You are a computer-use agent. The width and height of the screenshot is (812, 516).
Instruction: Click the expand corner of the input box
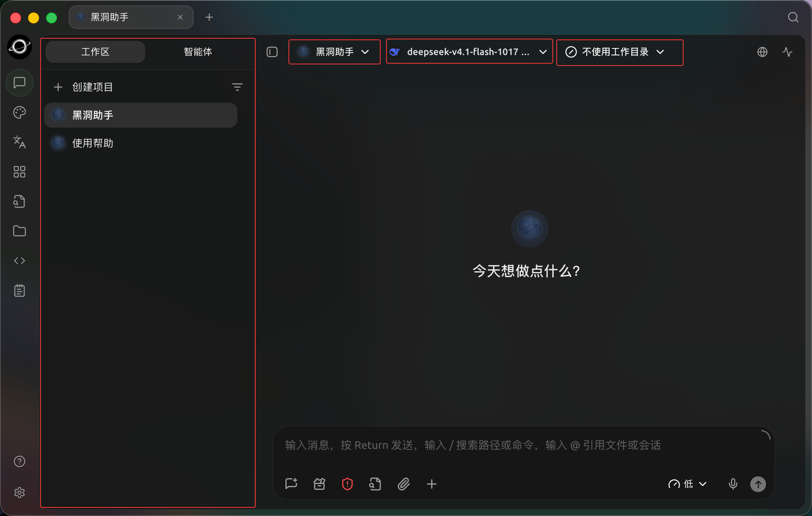click(x=766, y=434)
